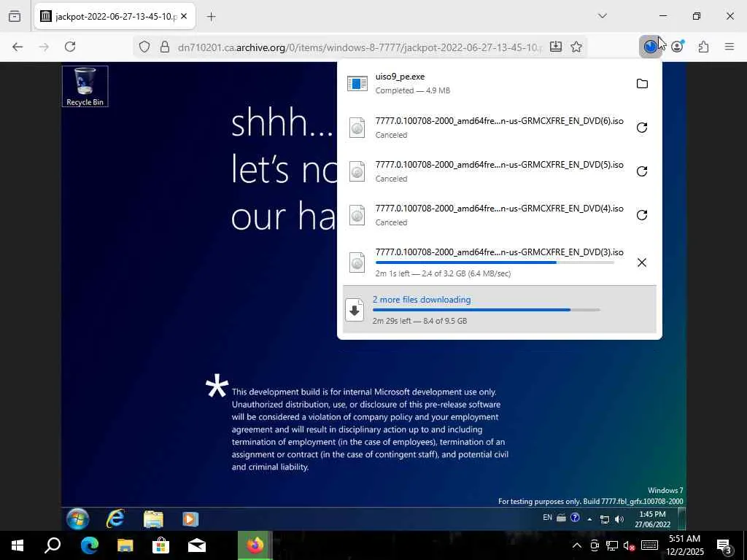Expand the list all tabs chevron
This screenshot has height=560, width=747.
[x=602, y=16]
